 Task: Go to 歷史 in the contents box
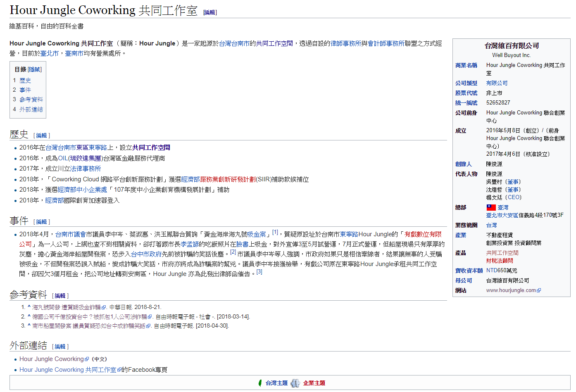pos(25,80)
